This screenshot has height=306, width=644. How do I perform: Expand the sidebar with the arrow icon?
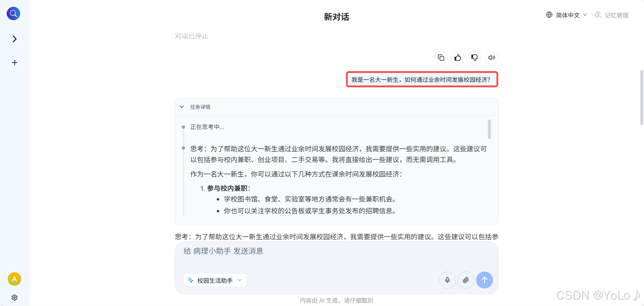[x=14, y=39]
